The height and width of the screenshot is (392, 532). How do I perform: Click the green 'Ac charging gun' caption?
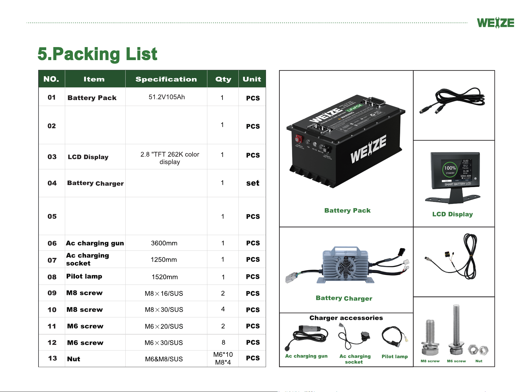[306, 356]
